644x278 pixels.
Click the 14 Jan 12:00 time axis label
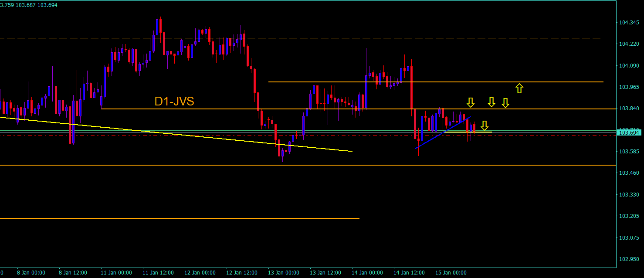pyautogui.click(x=409, y=273)
